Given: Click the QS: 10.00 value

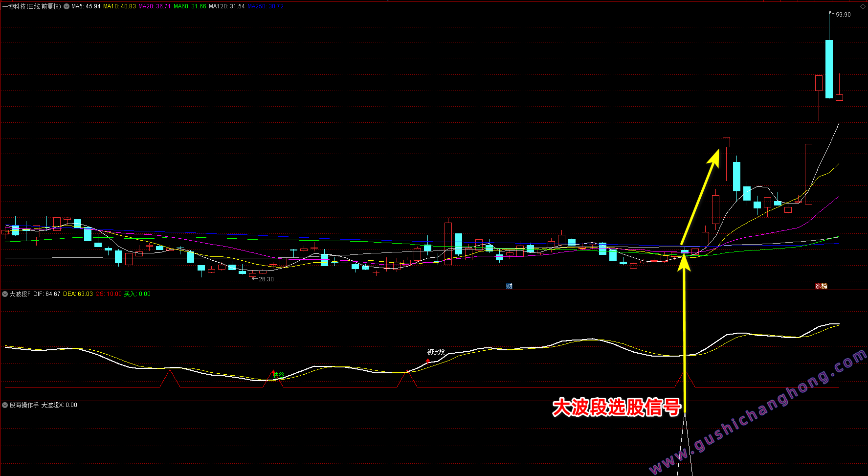Looking at the screenshot, I should pyautogui.click(x=109, y=294).
